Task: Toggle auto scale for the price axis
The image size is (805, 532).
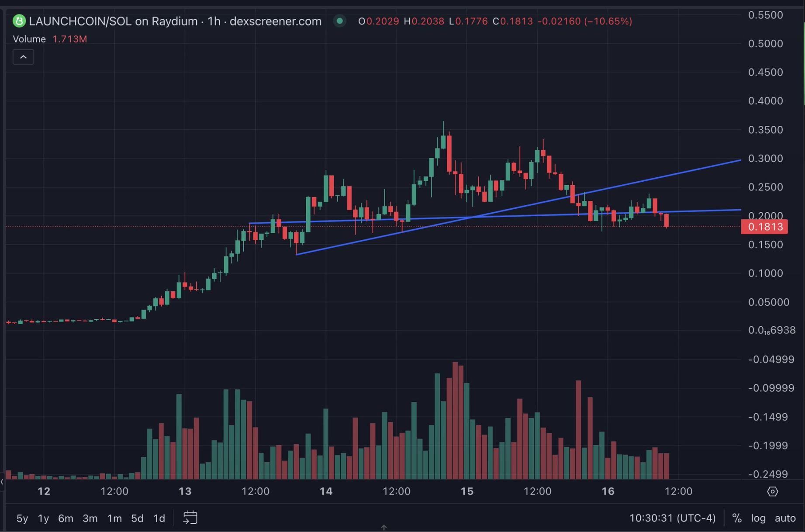Action: point(785,518)
